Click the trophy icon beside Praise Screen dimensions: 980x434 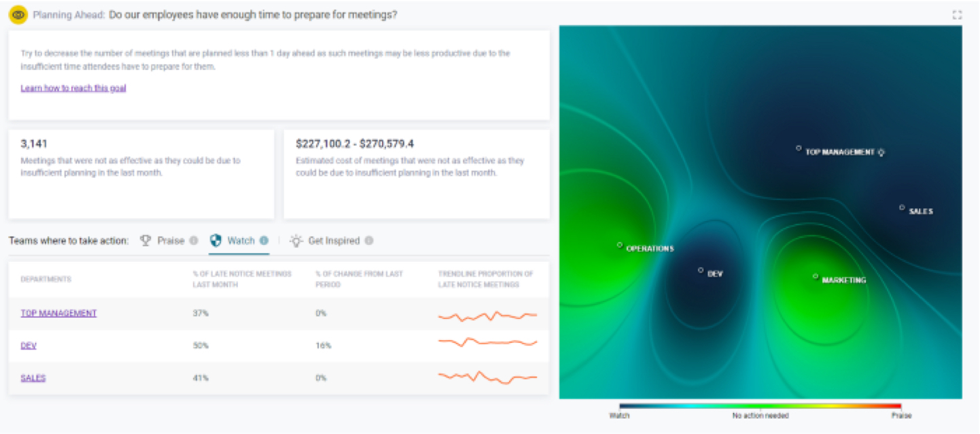coord(145,240)
